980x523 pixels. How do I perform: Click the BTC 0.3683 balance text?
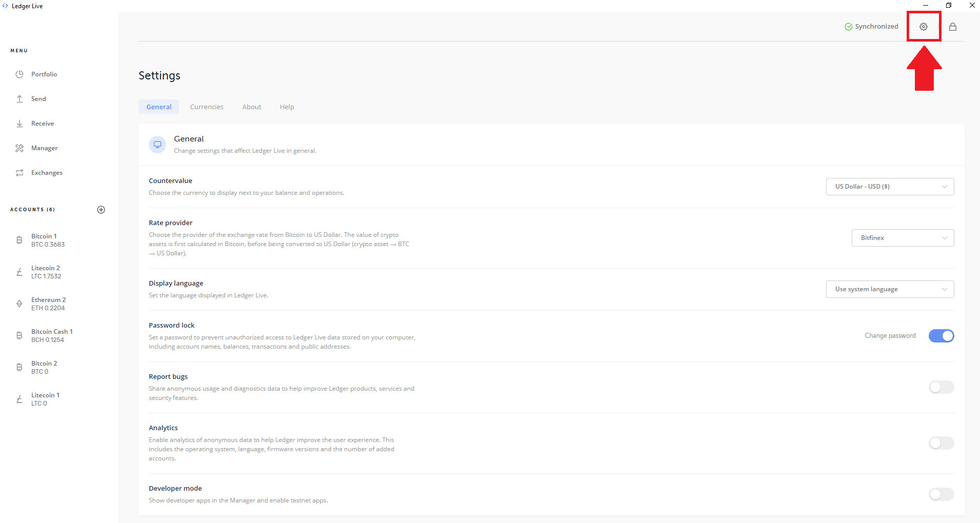pyautogui.click(x=48, y=245)
